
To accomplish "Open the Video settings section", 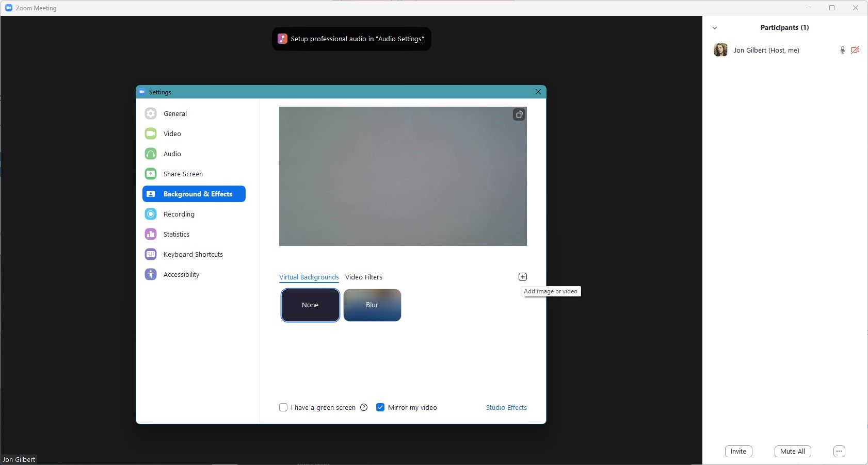I will tap(172, 134).
